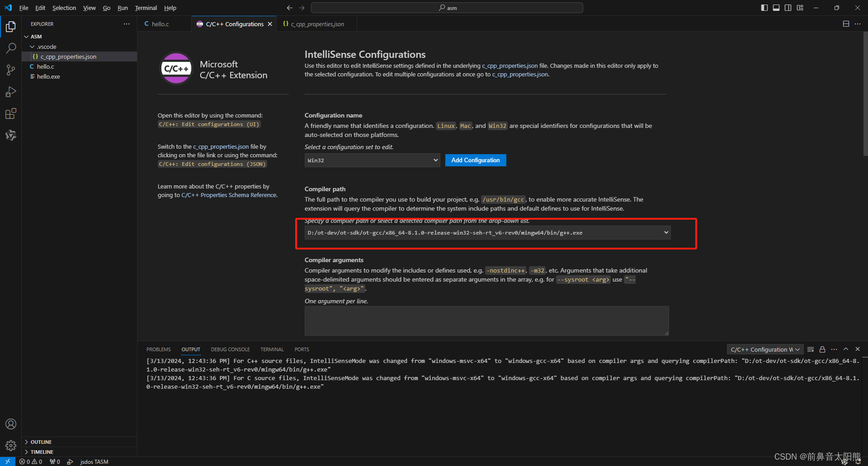The image size is (868, 466).
Task: Open the View menu
Action: [x=90, y=8]
